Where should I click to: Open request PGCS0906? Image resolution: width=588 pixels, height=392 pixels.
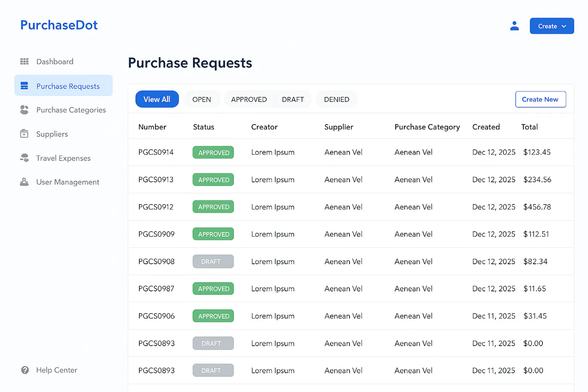157,316
